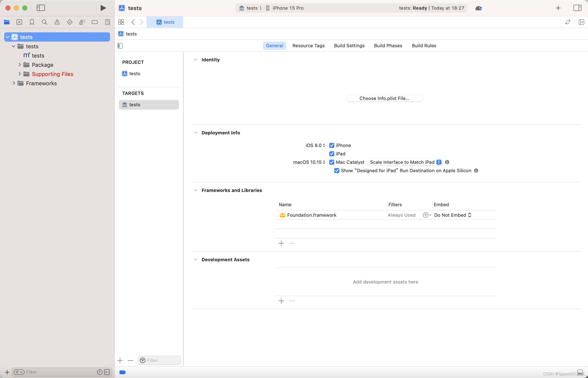
Task: Switch to the Build Rules tab
Action: (424, 46)
